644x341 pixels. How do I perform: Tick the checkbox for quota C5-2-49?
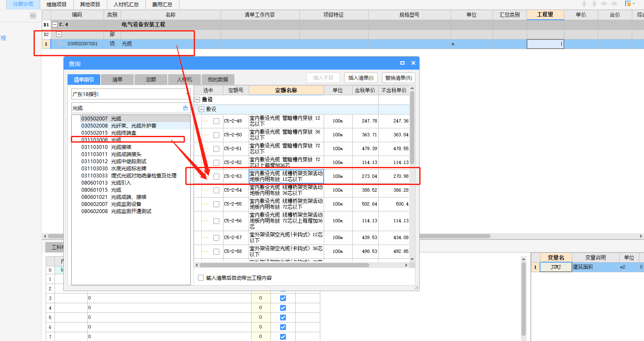(x=216, y=121)
